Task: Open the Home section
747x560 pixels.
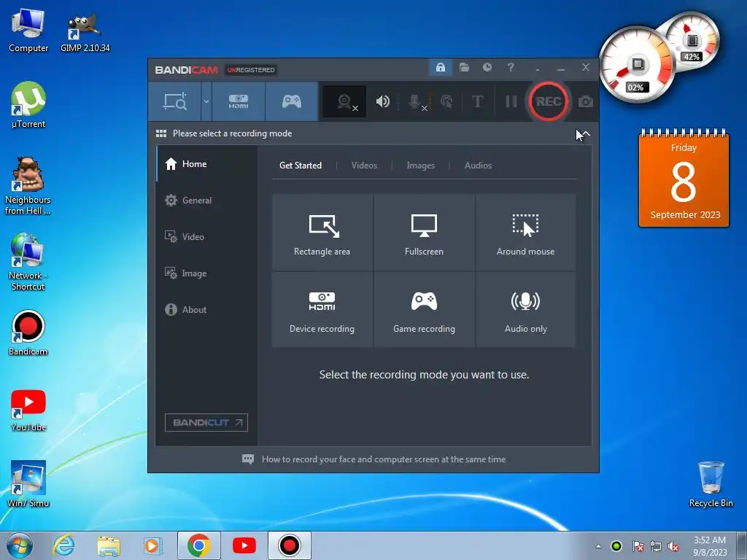Action: (x=206, y=164)
